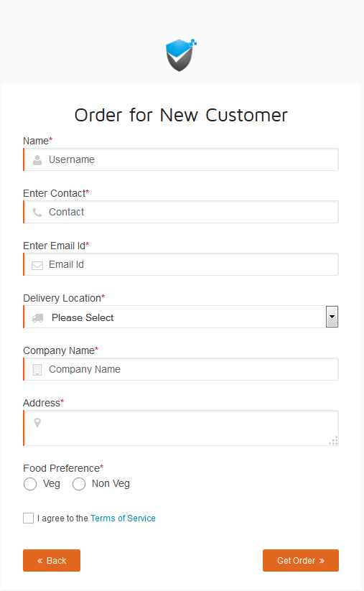364x591 pixels.
Task: Select the Non Veg radio option
Action: click(x=79, y=484)
